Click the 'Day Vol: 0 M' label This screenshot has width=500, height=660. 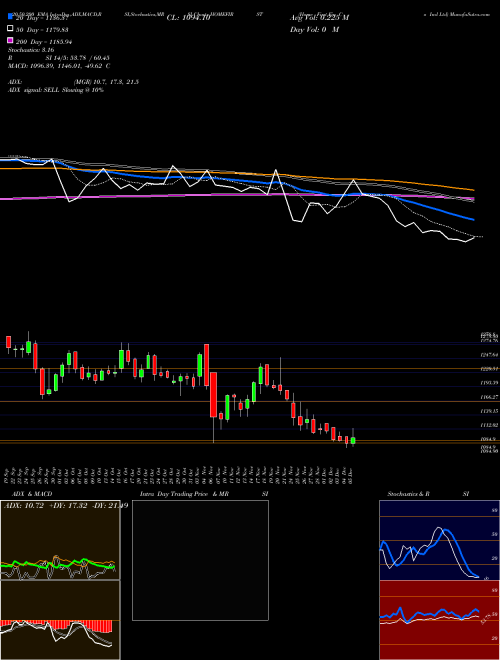[314, 29]
